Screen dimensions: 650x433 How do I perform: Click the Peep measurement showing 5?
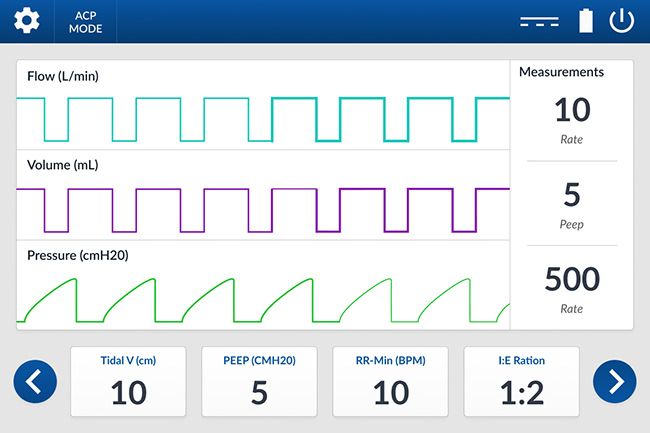(x=571, y=202)
